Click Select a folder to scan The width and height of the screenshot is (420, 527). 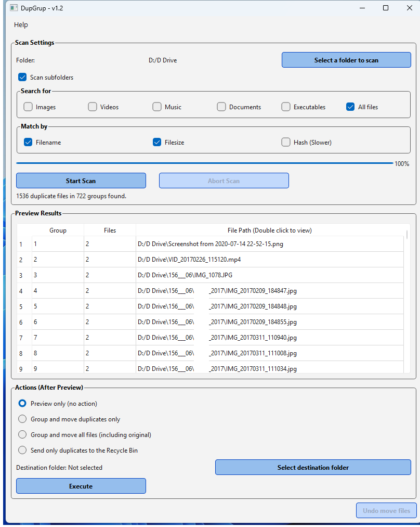coord(346,60)
